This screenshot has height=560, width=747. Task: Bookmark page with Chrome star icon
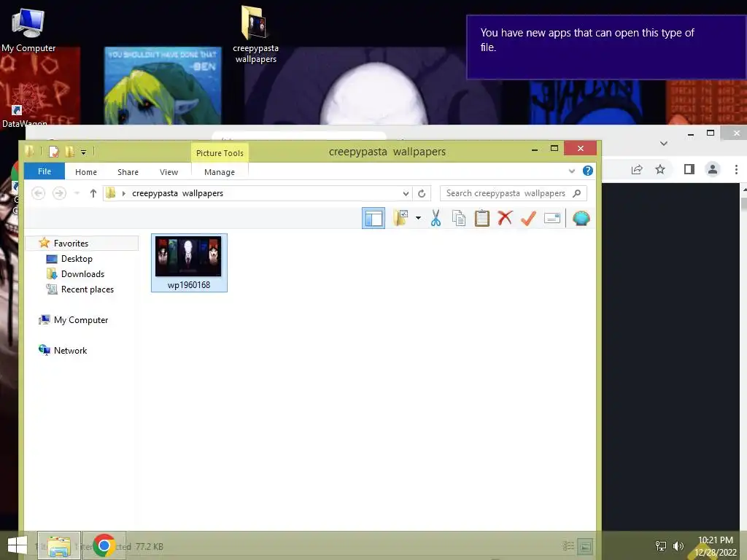(x=659, y=169)
